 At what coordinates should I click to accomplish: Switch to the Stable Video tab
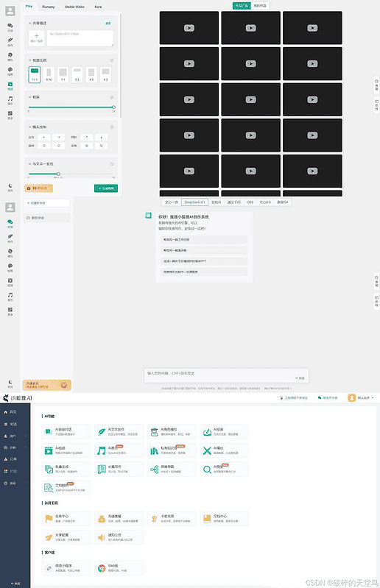pos(74,7)
